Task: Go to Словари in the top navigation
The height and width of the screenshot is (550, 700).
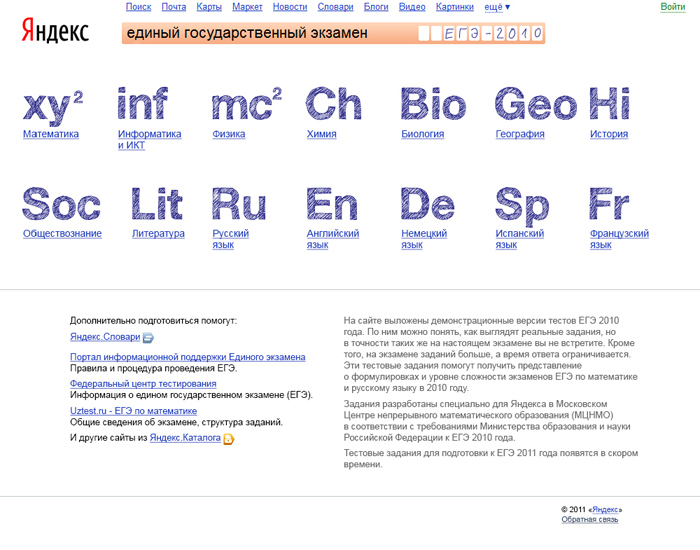Action: click(x=335, y=7)
